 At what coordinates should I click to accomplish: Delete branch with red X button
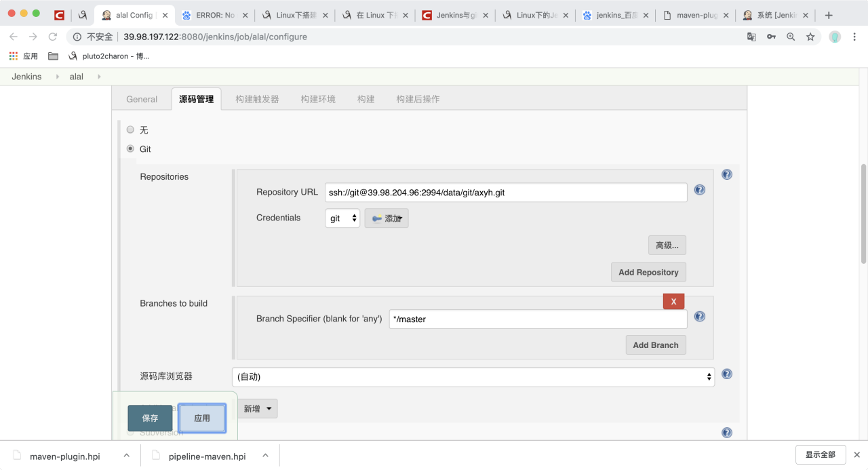pyautogui.click(x=673, y=301)
